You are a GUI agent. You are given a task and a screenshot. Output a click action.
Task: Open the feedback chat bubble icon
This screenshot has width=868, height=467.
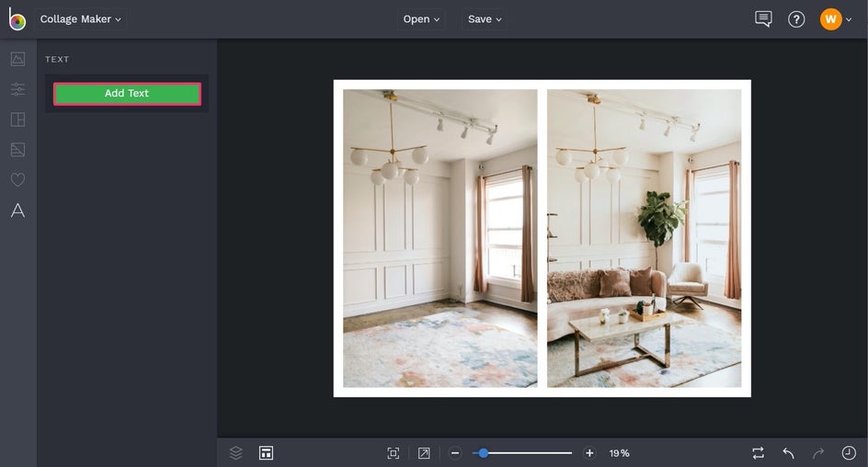pyautogui.click(x=763, y=19)
